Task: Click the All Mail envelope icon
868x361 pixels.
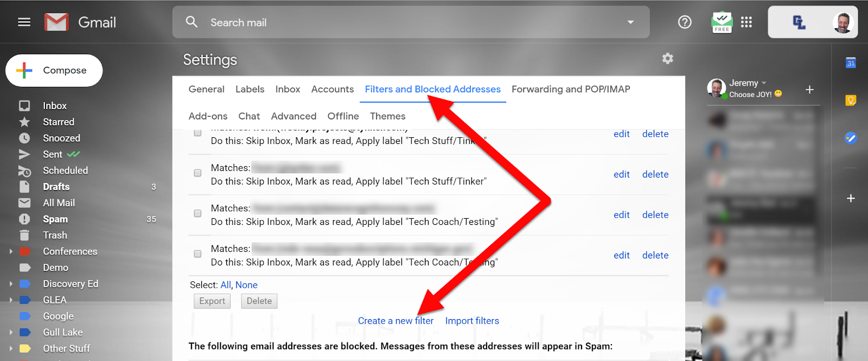Action: point(24,202)
